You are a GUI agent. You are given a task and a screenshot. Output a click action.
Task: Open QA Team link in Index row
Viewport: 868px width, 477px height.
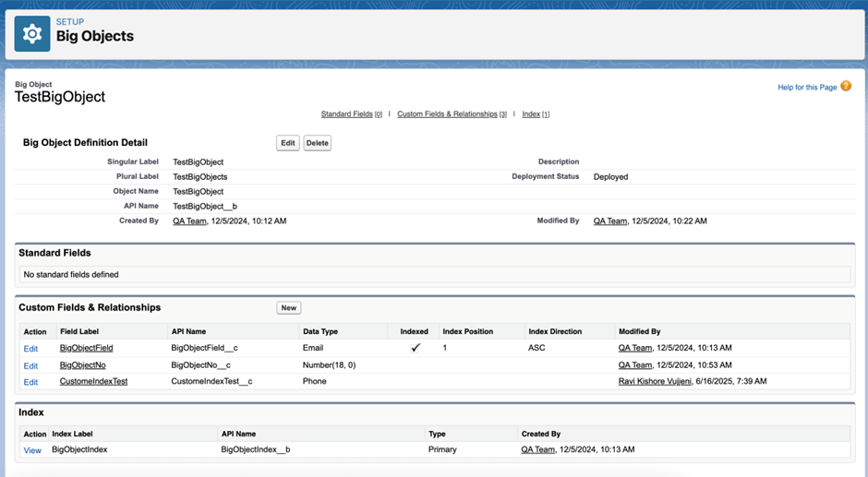[537, 450]
